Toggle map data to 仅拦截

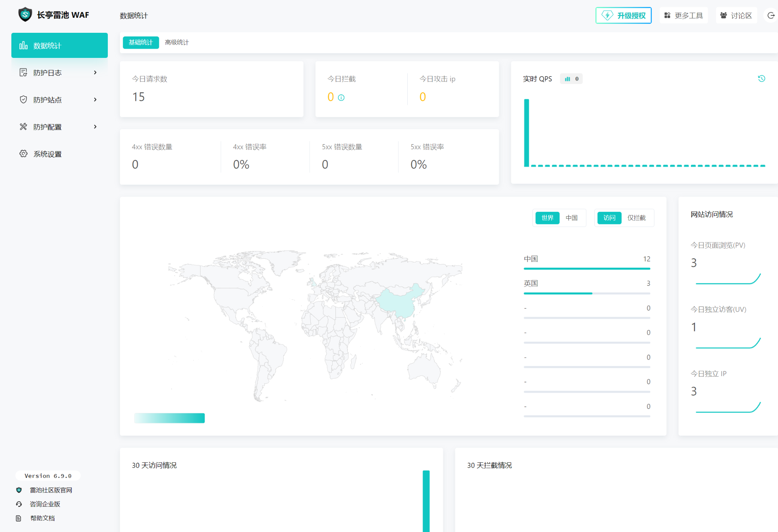point(636,218)
